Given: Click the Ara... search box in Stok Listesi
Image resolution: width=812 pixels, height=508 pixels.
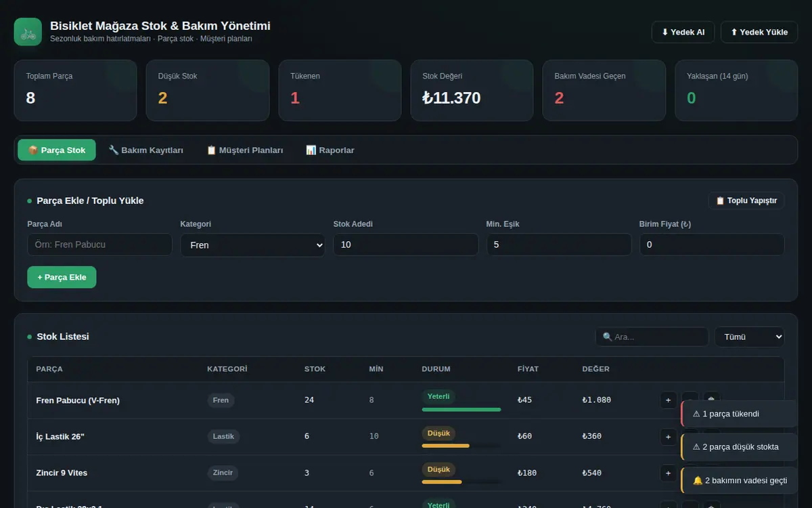Looking at the screenshot, I should pos(652,337).
